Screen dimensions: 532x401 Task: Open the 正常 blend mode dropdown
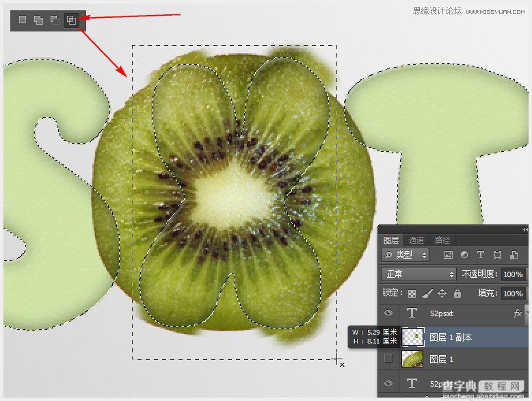coord(418,274)
